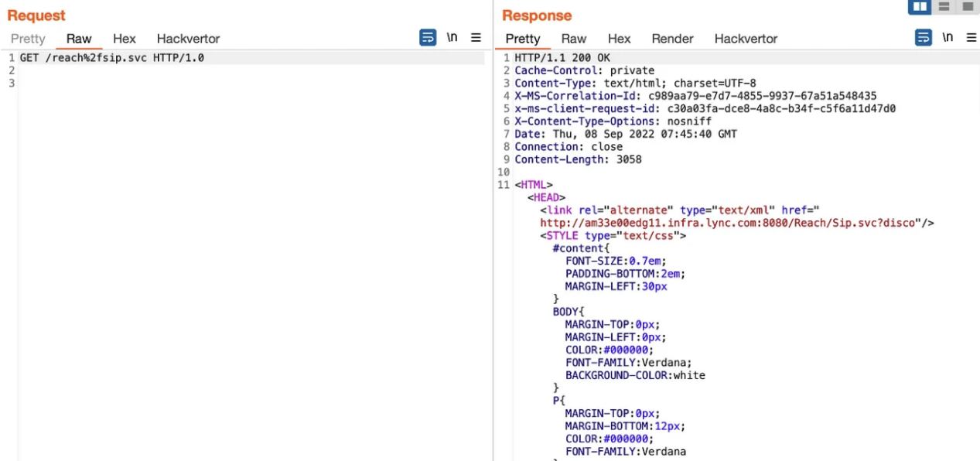Screen dimensions: 980x461
Task: Switch Request view to the Pretty tab
Action: pyautogui.click(x=28, y=39)
